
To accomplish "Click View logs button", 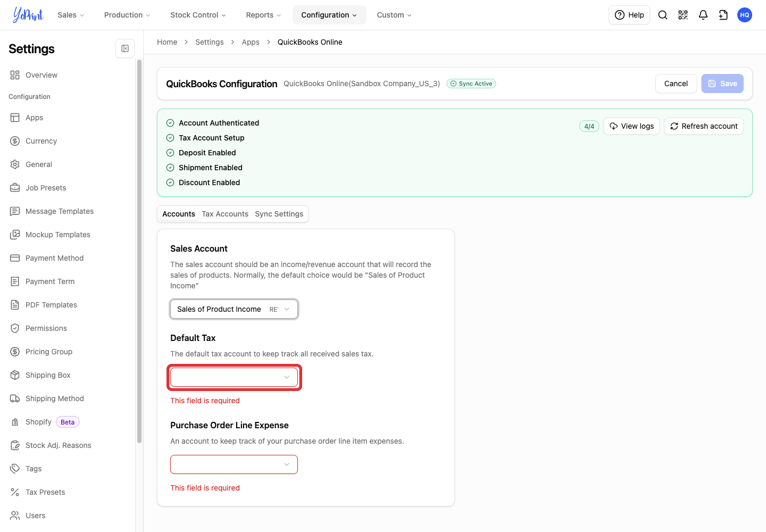I will 632,126.
